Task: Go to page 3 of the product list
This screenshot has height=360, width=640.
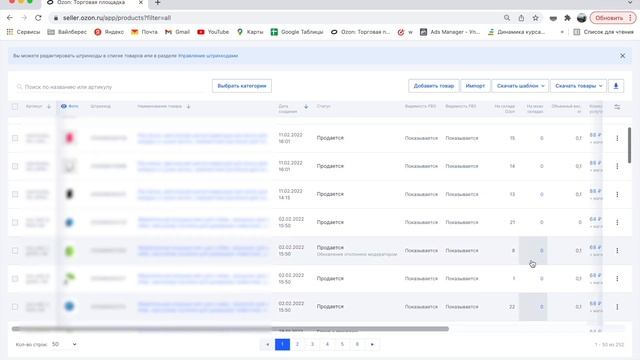Action: point(312,344)
